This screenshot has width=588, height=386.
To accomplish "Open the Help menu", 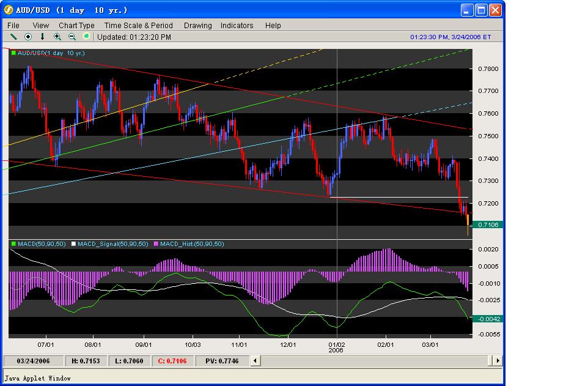I will pyautogui.click(x=273, y=25).
